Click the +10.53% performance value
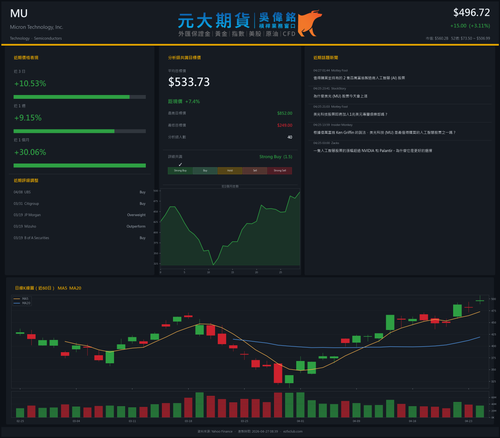 [30, 83]
